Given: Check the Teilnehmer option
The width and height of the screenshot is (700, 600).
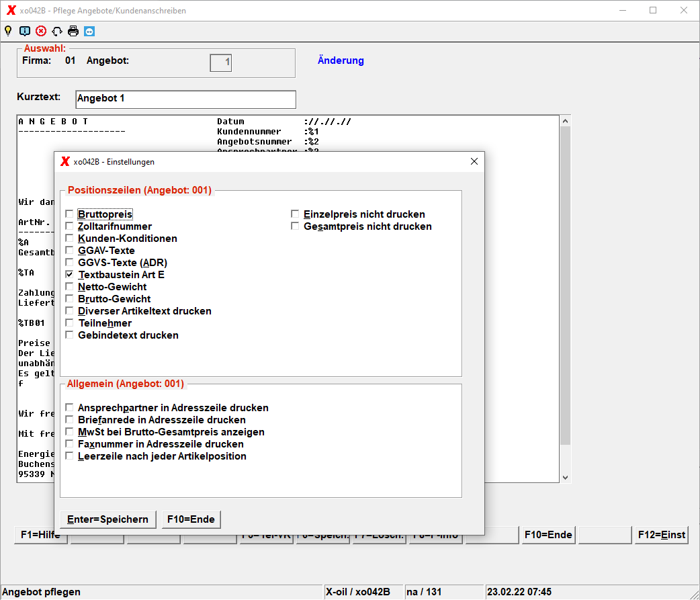Looking at the screenshot, I should click(69, 323).
